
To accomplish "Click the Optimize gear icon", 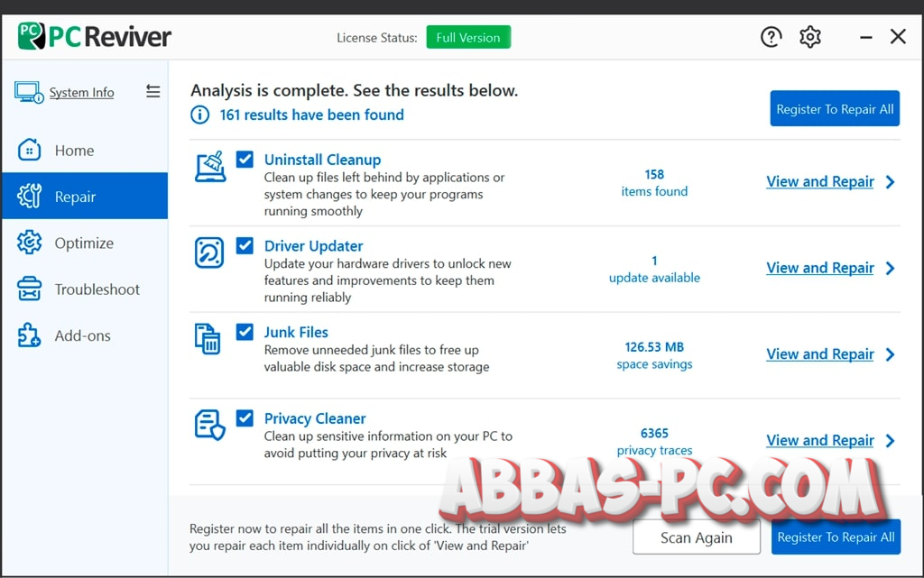I will 31,243.
